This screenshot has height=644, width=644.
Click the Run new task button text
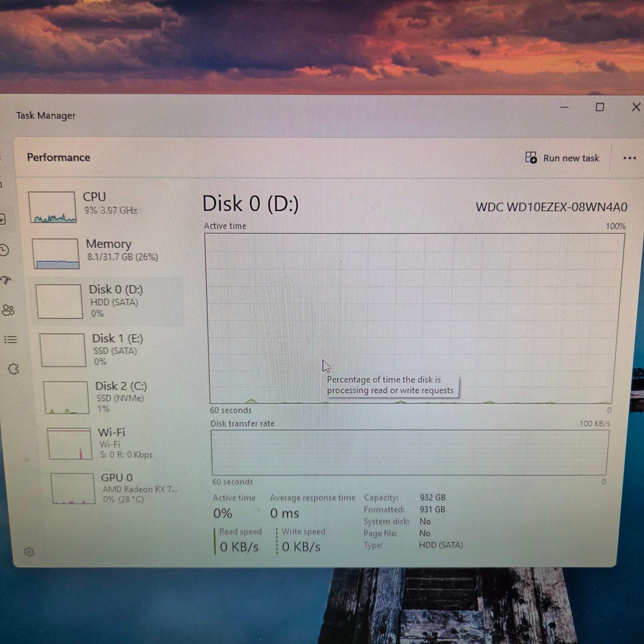tap(571, 158)
